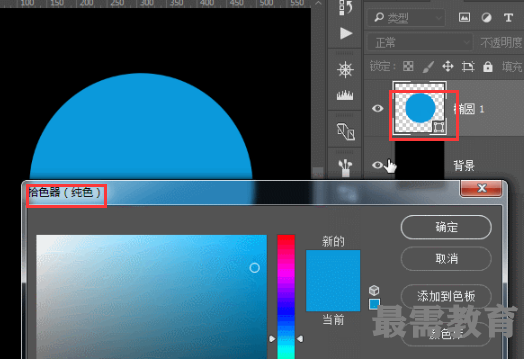Click the 背景 layer name
524x361 pixels.
pos(464,165)
